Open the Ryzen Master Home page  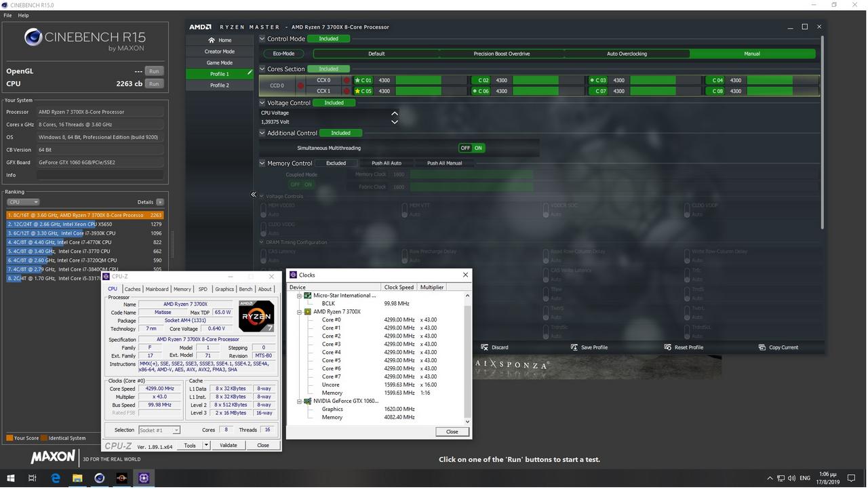click(x=220, y=40)
